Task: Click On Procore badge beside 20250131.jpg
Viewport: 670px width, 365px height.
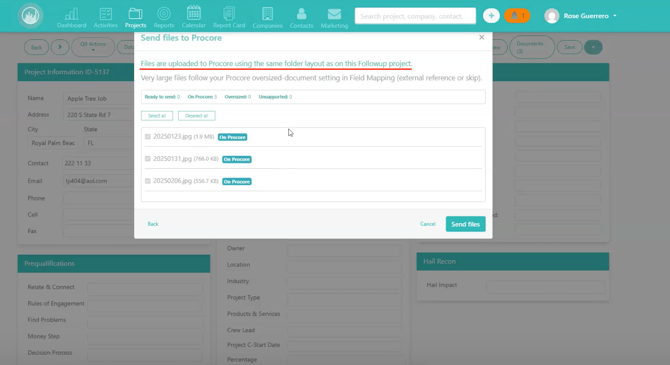Action: tap(237, 159)
